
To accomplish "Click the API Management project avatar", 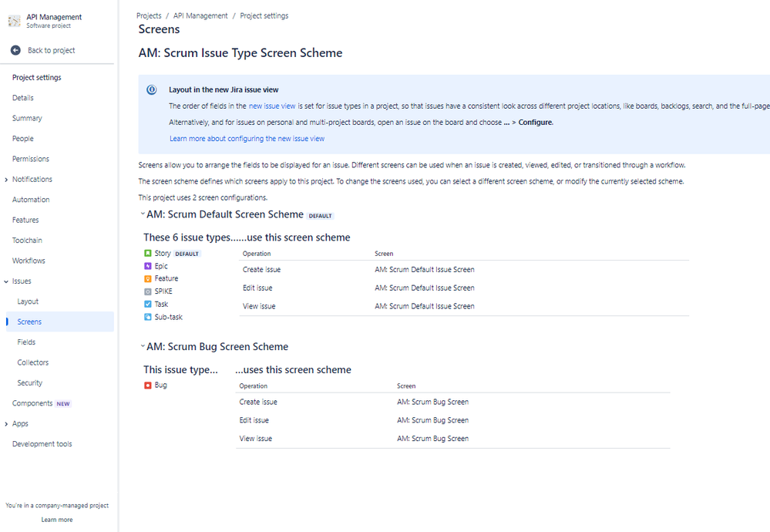I will coord(13,20).
